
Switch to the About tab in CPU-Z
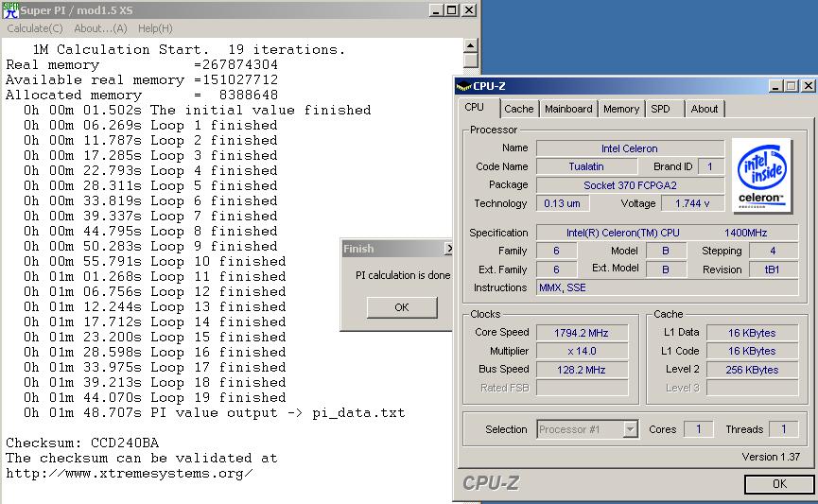[x=705, y=109]
